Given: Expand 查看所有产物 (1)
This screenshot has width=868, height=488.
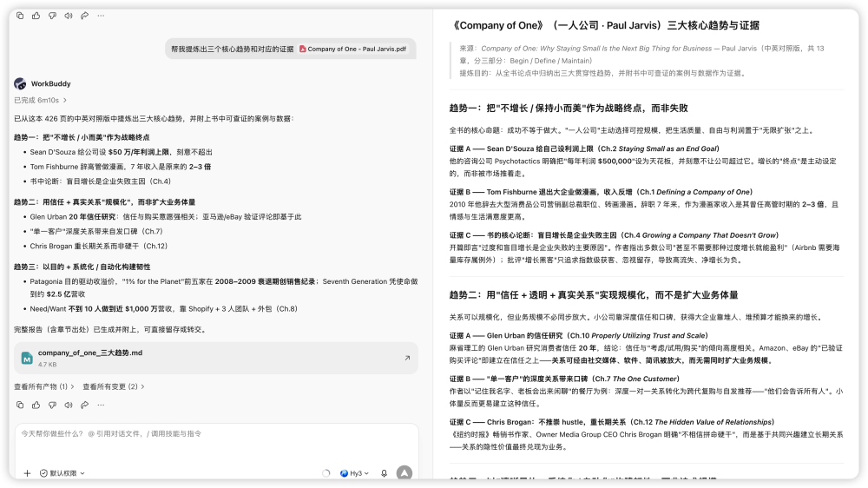Looking at the screenshot, I should click(43, 386).
